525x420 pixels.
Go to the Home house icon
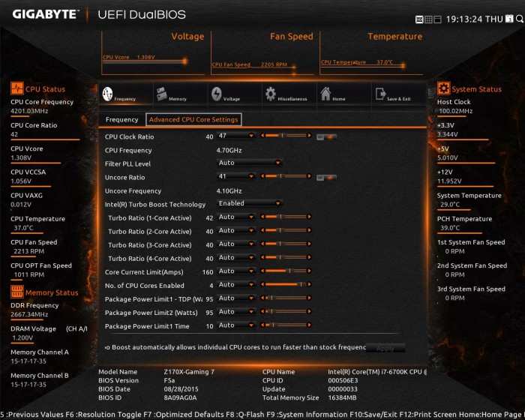coord(325,94)
